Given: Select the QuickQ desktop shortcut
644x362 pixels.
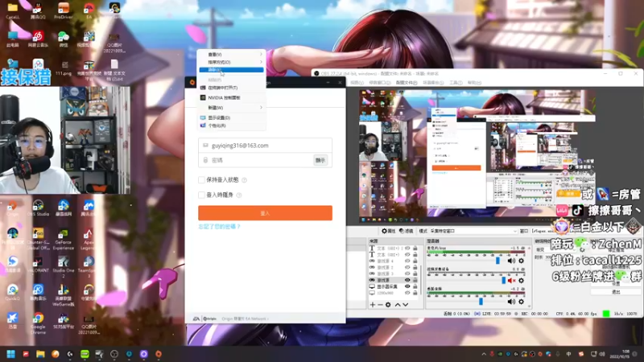Looking at the screenshot, I should click(x=12, y=292).
